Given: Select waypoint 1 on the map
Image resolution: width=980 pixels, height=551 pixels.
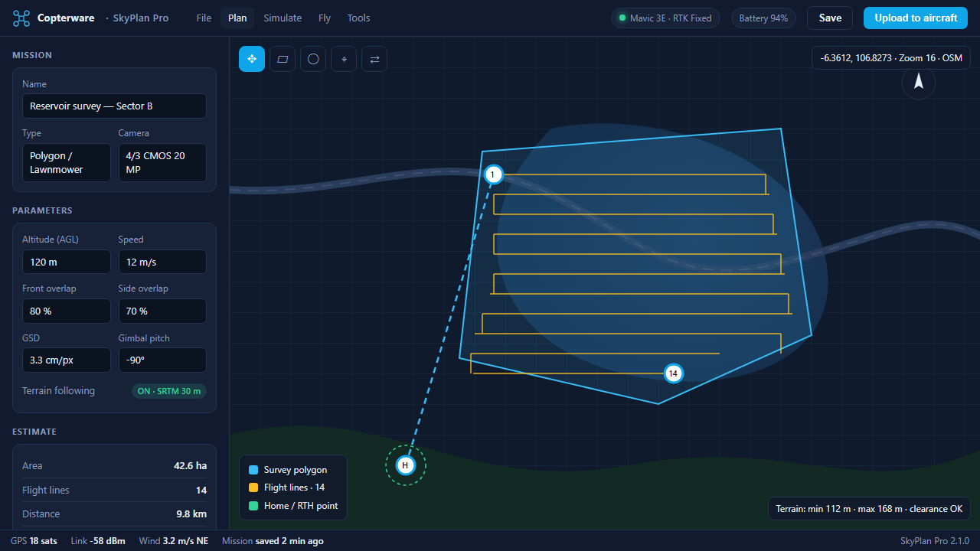Looking at the screenshot, I should [x=494, y=175].
